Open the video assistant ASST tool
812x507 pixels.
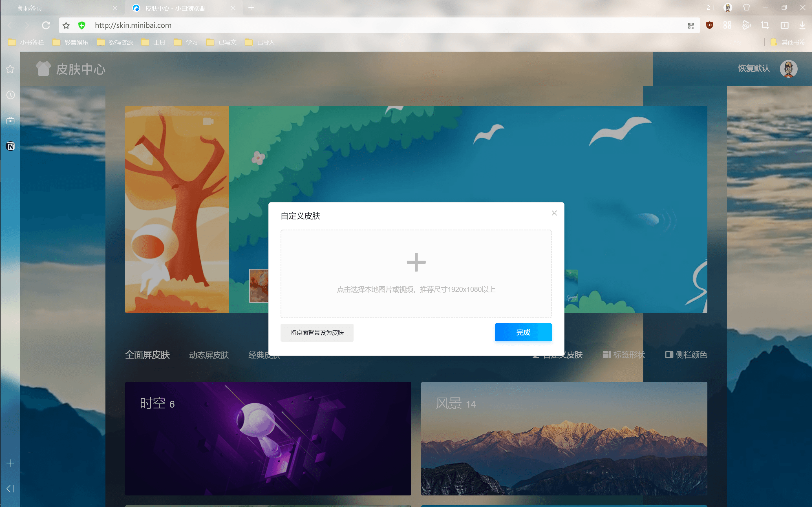point(746,25)
